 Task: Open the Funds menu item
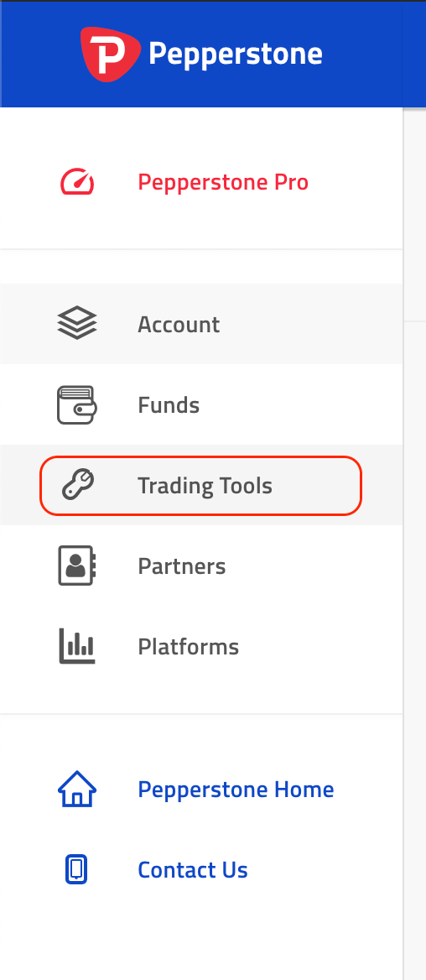169,405
